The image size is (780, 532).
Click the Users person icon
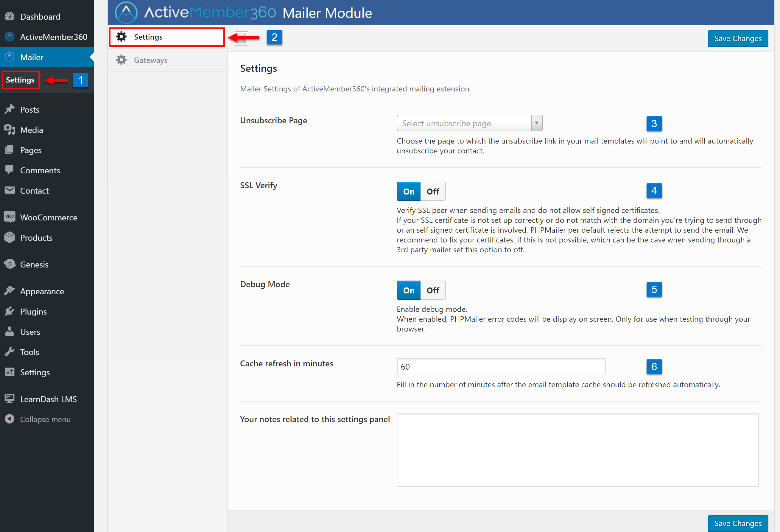(10, 331)
